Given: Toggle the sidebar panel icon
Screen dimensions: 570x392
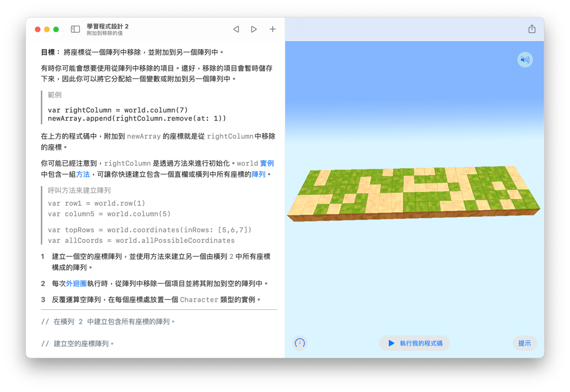Looking at the screenshot, I should (x=75, y=29).
